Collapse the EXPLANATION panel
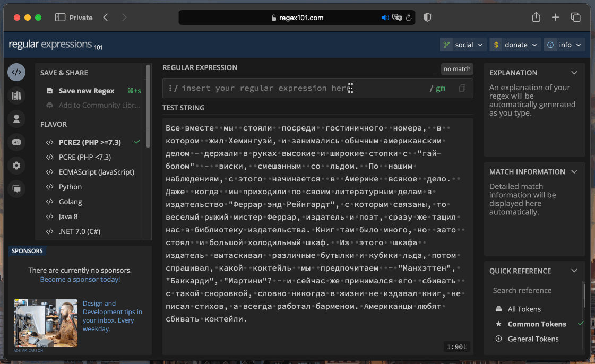 click(574, 73)
